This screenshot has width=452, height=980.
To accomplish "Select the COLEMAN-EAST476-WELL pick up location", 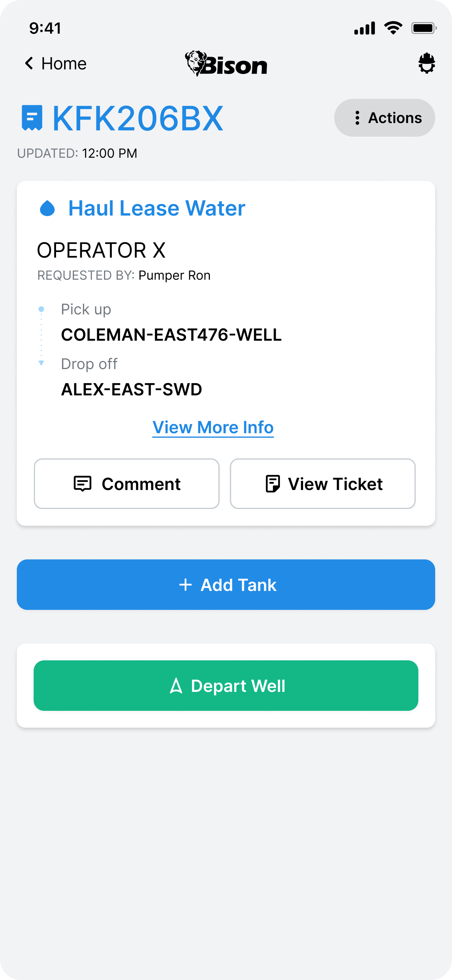I will tap(171, 335).
